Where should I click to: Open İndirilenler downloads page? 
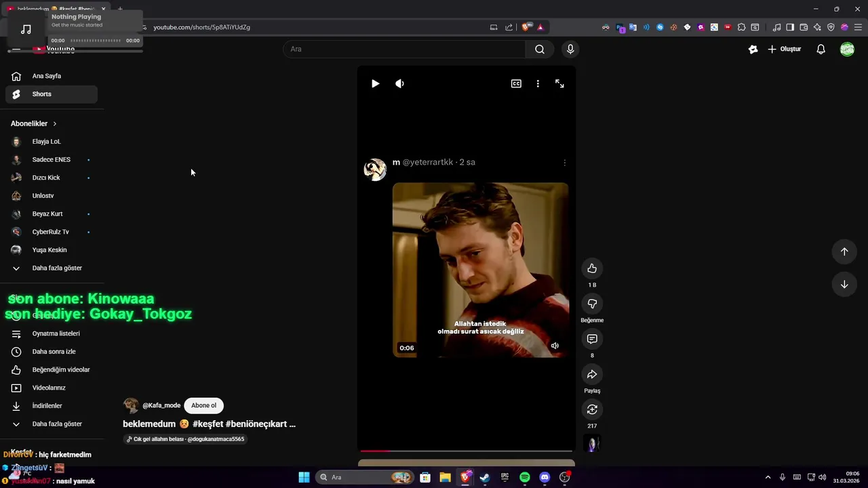pos(52,406)
